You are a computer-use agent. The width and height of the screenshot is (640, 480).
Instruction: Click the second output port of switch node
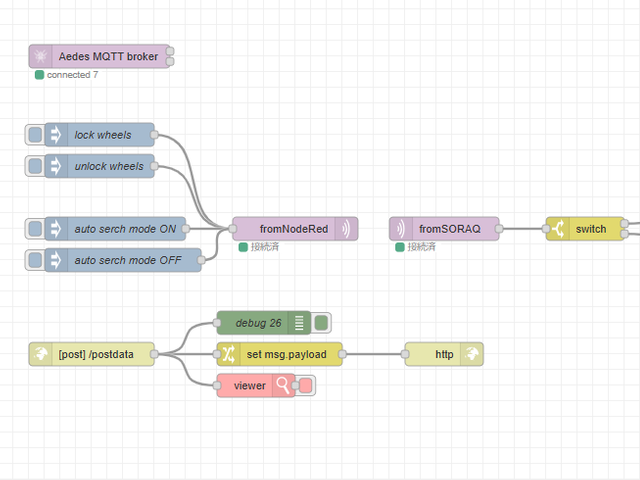click(624, 234)
